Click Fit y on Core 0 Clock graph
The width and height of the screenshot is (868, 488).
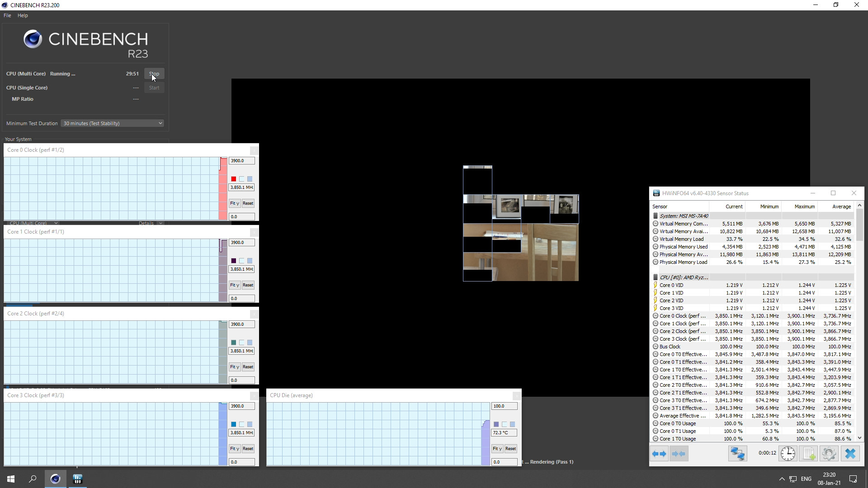point(234,203)
